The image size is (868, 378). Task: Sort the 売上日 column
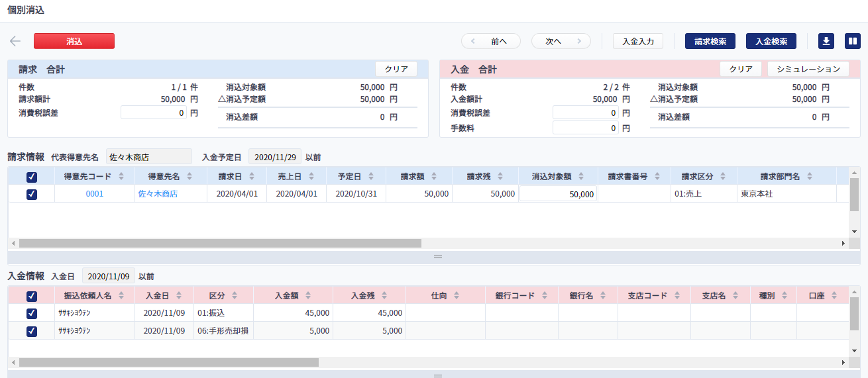click(x=312, y=176)
